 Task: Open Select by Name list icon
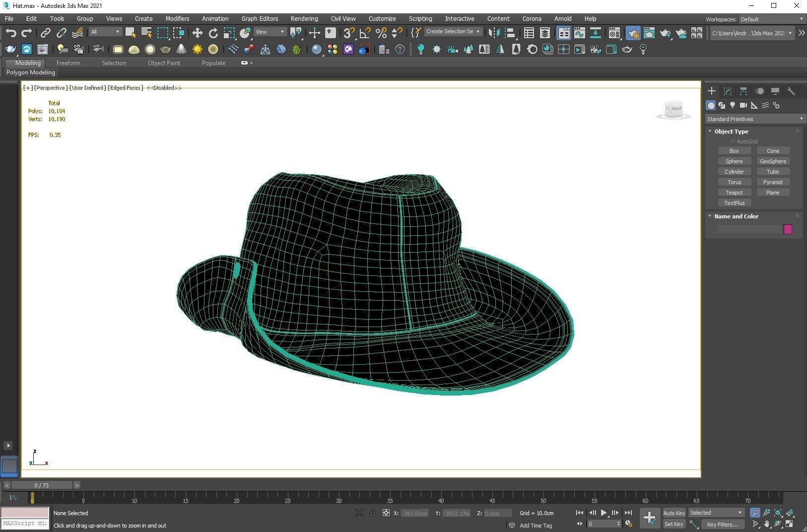[146, 33]
